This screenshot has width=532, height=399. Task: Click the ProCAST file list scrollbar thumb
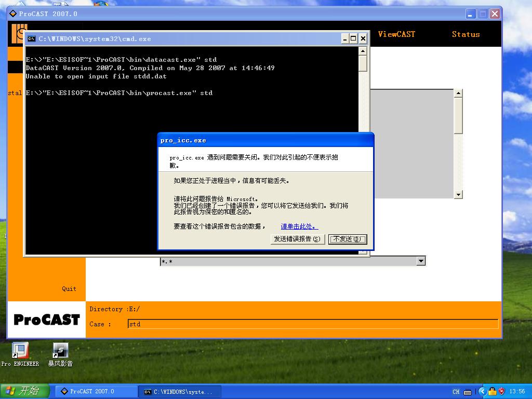tap(458, 116)
